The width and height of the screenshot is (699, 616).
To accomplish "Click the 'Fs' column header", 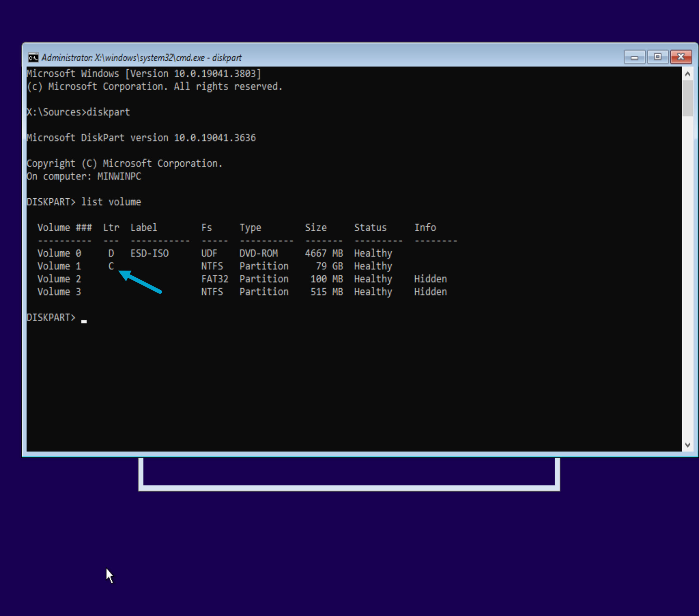I will tap(207, 228).
